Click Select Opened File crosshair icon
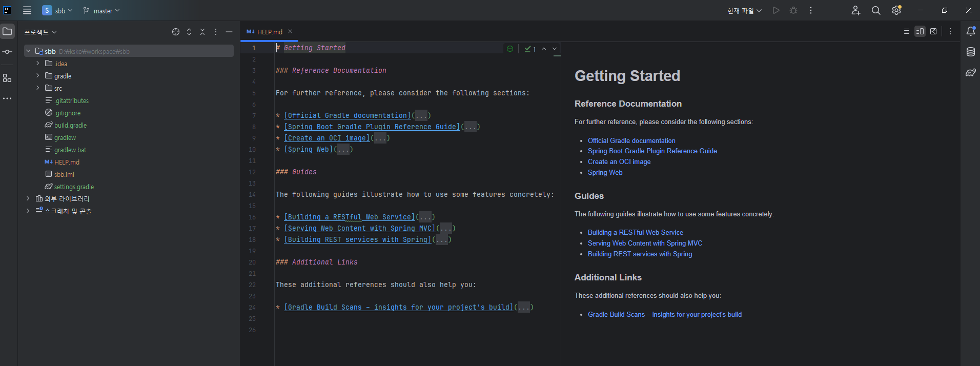 [176, 32]
